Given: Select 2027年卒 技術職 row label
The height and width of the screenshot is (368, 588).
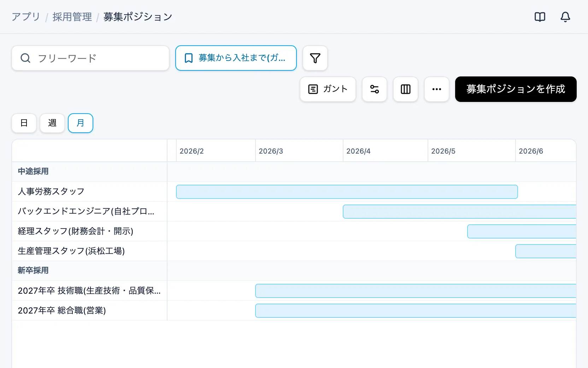Looking at the screenshot, I should tap(89, 291).
